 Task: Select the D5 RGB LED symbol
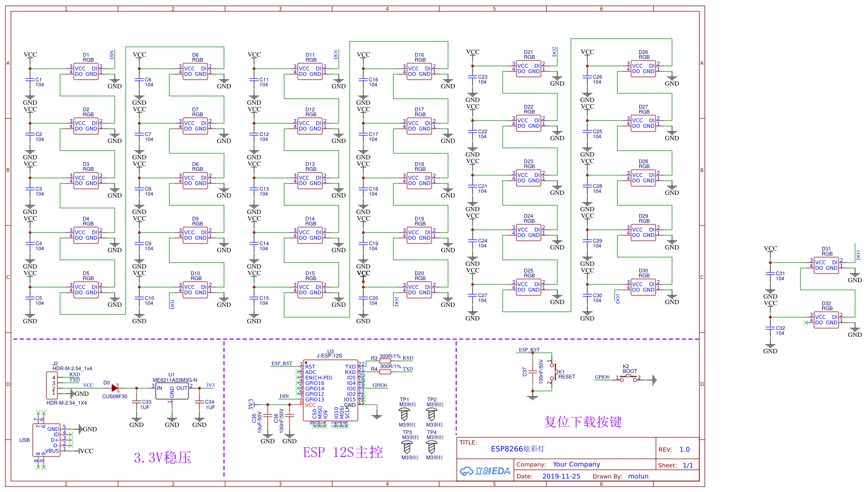tap(86, 289)
